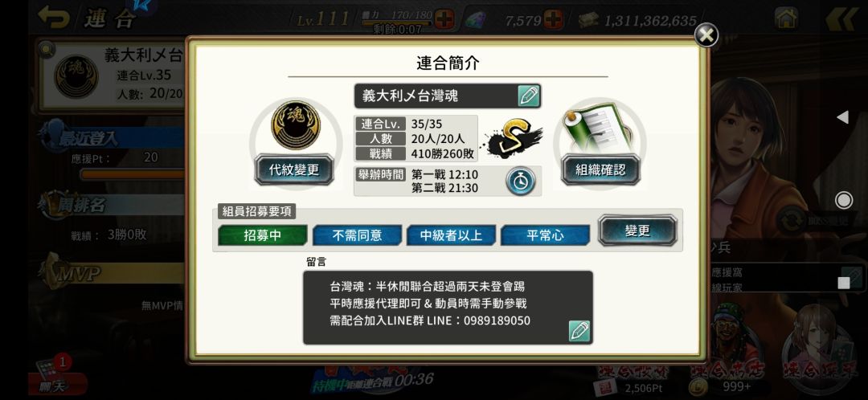Add stamina with the plus icon

pos(444,20)
